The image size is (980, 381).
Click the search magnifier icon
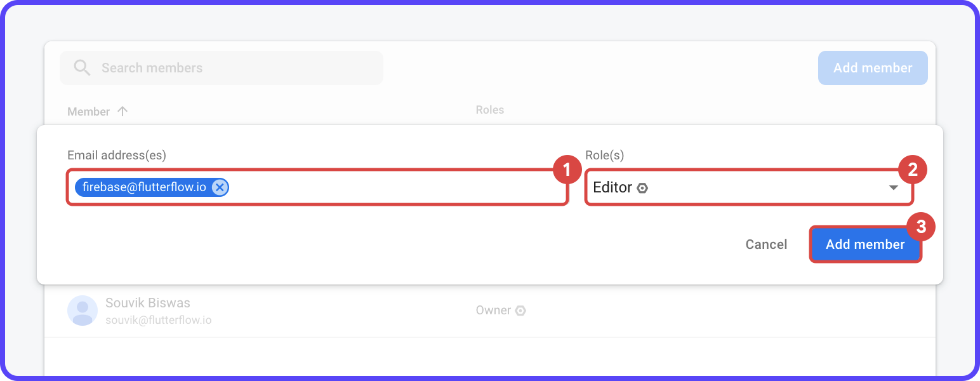(x=82, y=67)
